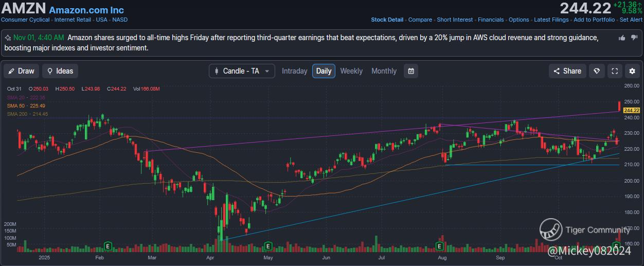This screenshot has width=644, height=266.
Task: Open chart settings gear
Action: click(632, 71)
